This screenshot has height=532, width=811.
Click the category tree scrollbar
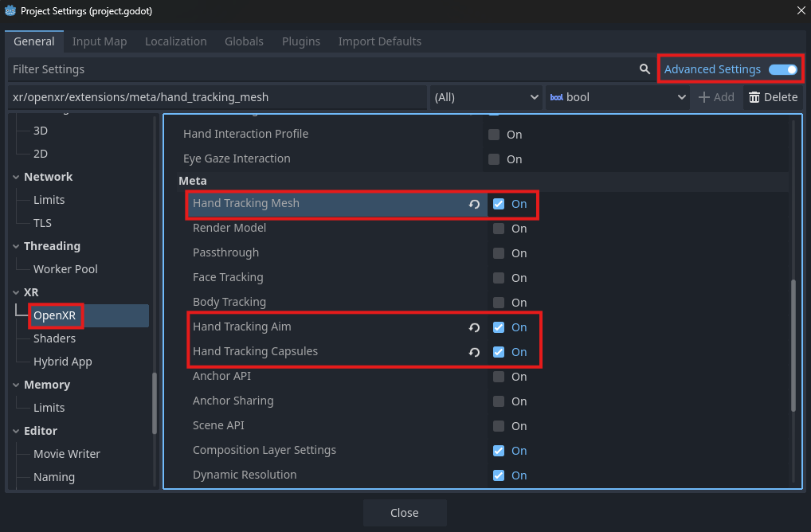pos(154,403)
